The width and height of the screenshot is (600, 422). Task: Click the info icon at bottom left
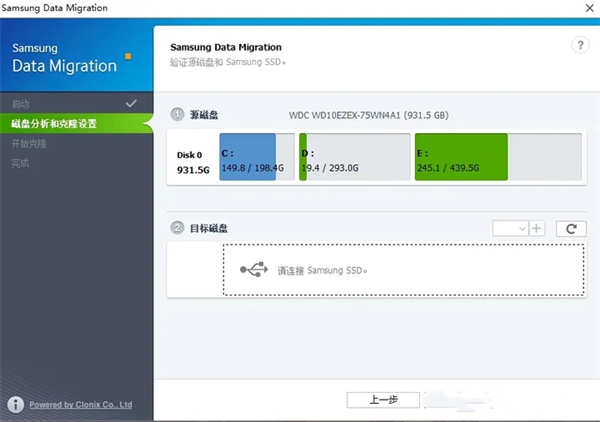(15, 405)
